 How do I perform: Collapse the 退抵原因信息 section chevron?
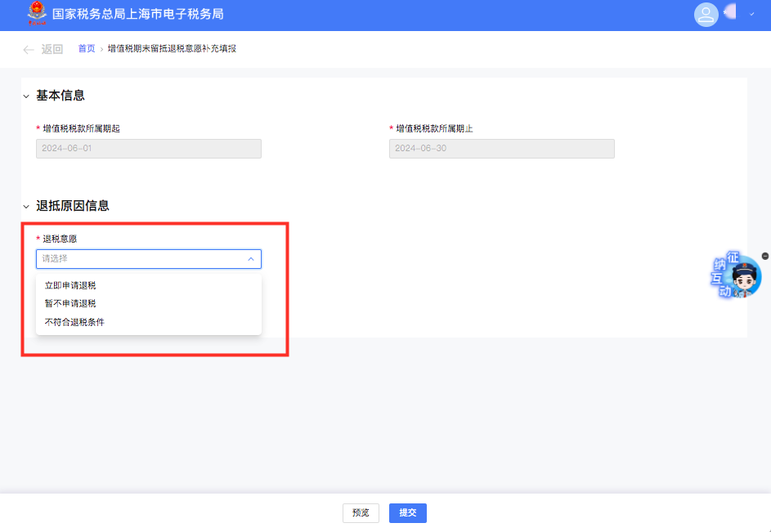point(26,207)
